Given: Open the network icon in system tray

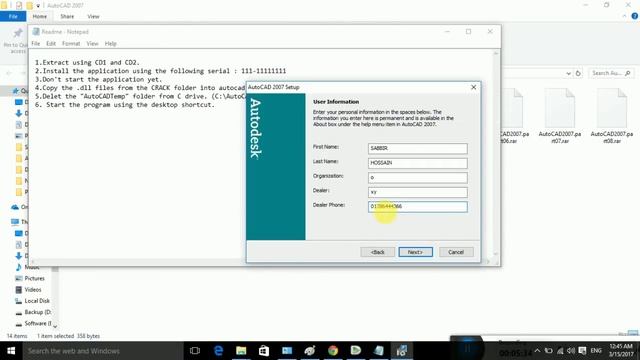Looking at the screenshot, I should pyautogui.click(x=560, y=351).
